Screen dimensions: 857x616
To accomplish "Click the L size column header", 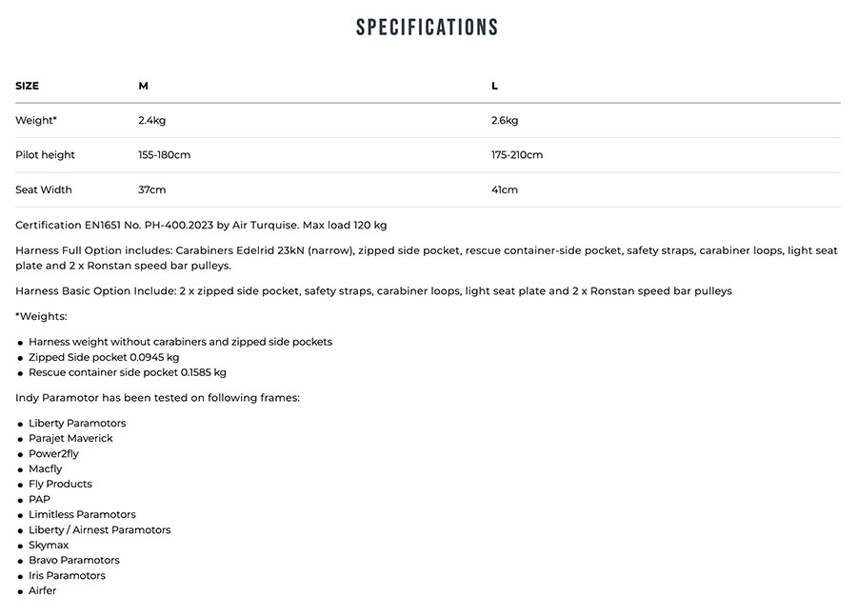I will coord(494,86).
